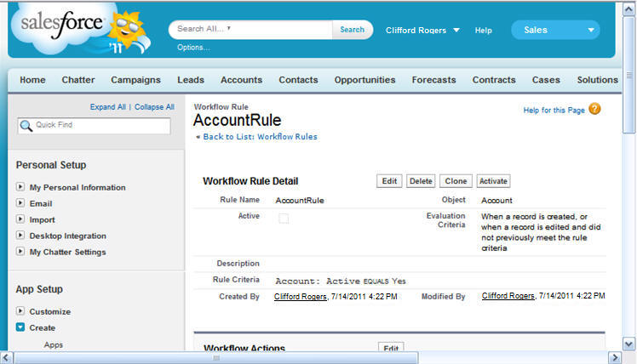
Task: Click the Rule Name value AccountRule
Action: click(300, 200)
